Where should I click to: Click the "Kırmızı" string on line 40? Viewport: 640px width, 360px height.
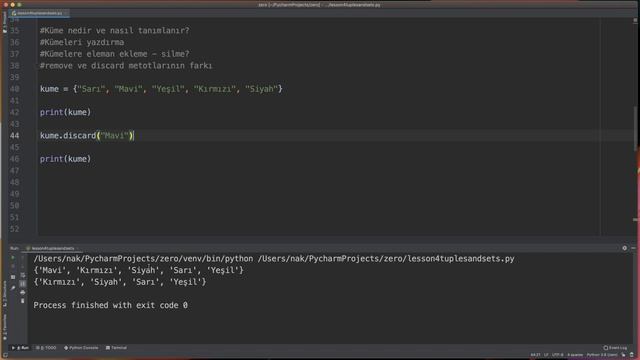pyautogui.click(x=215, y=89)
